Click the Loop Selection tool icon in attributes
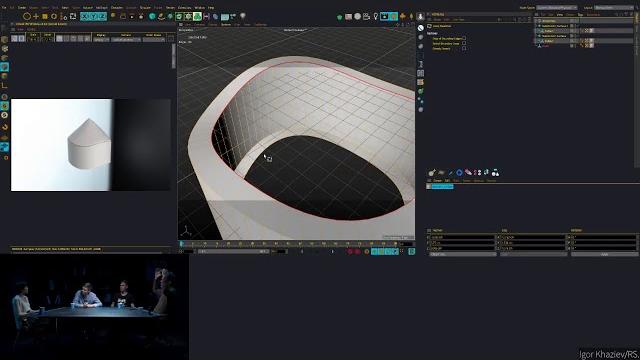Image resolution: width=640 pixels, height=360 pixels. pyautogui.click(x=429, y=26)
